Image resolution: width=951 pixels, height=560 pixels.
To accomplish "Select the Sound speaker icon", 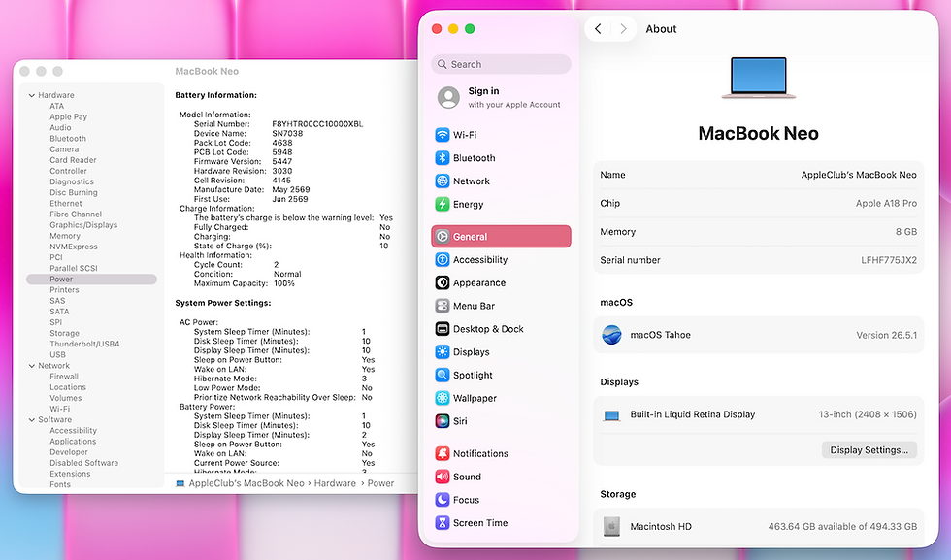I will (x=443, y=477).
